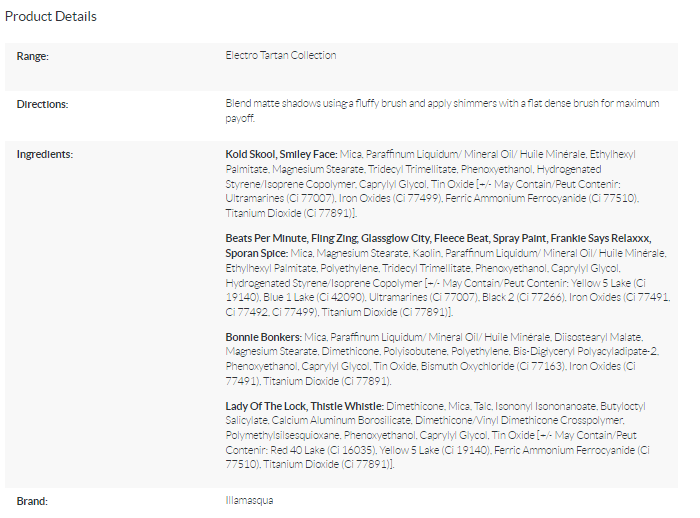Click the Product Details heading
This screenshot has height=518, width=700.
coord(51,16)
